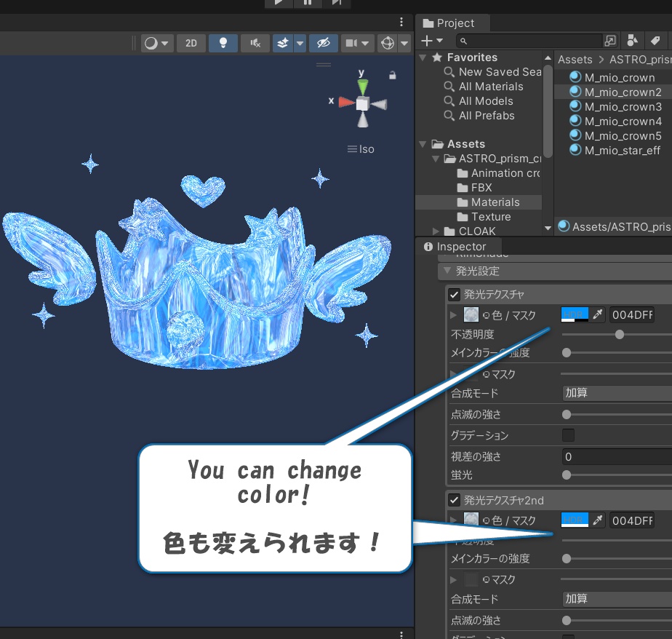Viewport: 672px width, 639px height.
Task: Click the search by type icon
Action: [632, 41]
